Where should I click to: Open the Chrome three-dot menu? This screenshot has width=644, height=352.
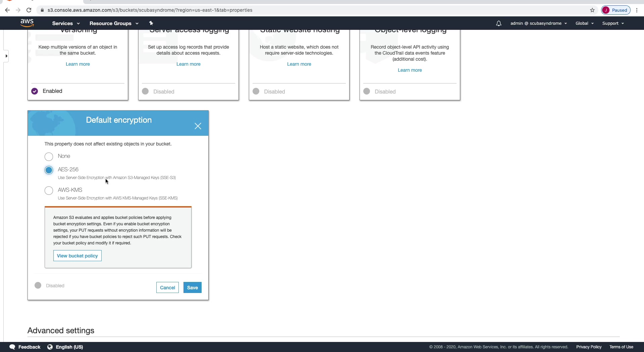pyautogui.click(x=637, y=10)
